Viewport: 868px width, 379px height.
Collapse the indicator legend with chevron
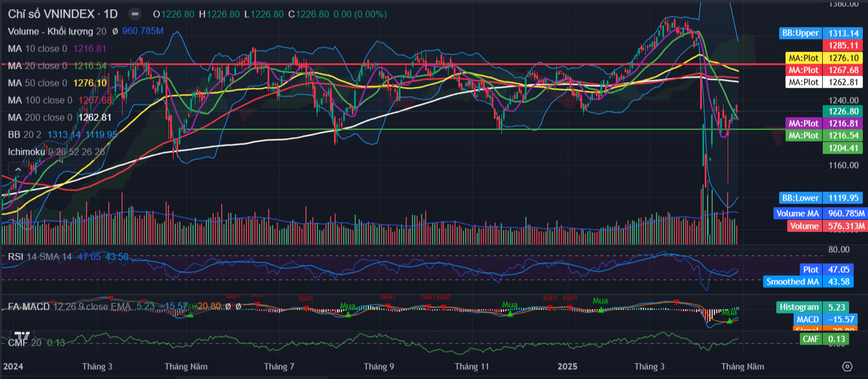(17, 169)
